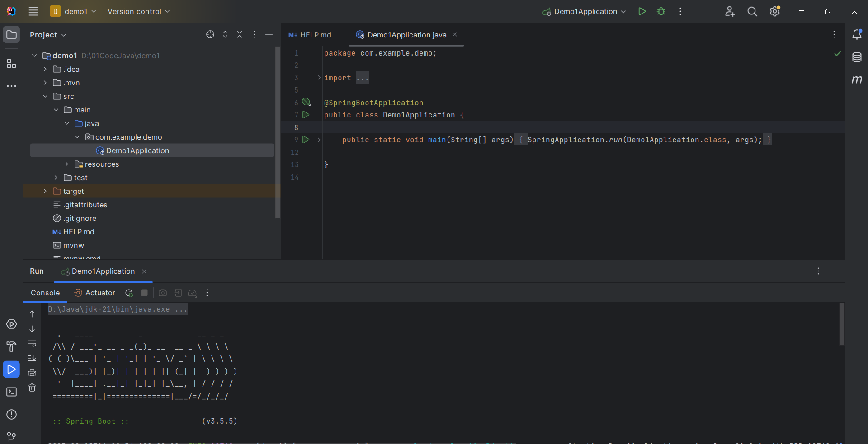
Task: Open the Code With Me user icon
Action: [x=730, y=11]
